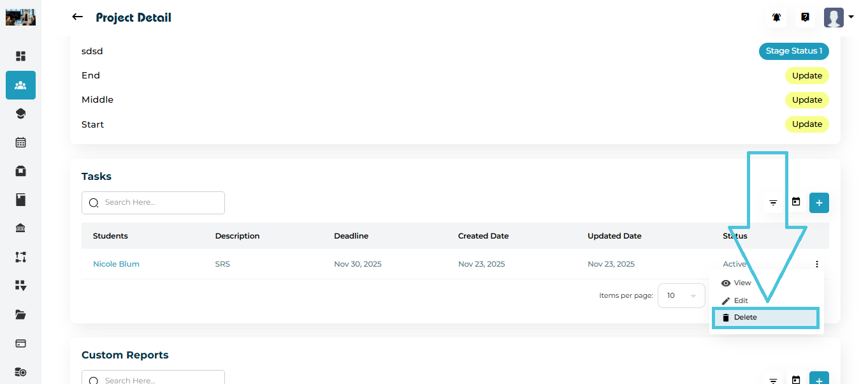Open the Items per page dropdown
Image resolution: width=868 pixels, height=384 pixels.
tap(681, 296)
